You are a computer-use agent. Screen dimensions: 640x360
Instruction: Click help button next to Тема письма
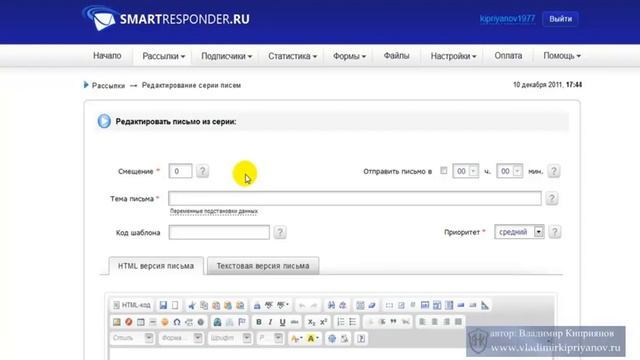(x=552, y=198)
